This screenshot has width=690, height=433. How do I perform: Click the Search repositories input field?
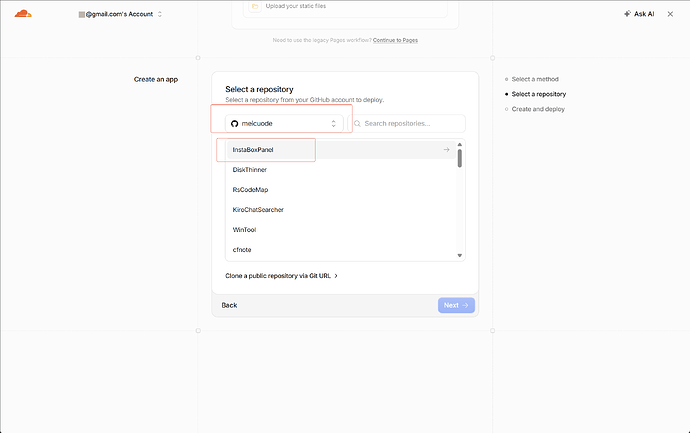click(407, 124)
